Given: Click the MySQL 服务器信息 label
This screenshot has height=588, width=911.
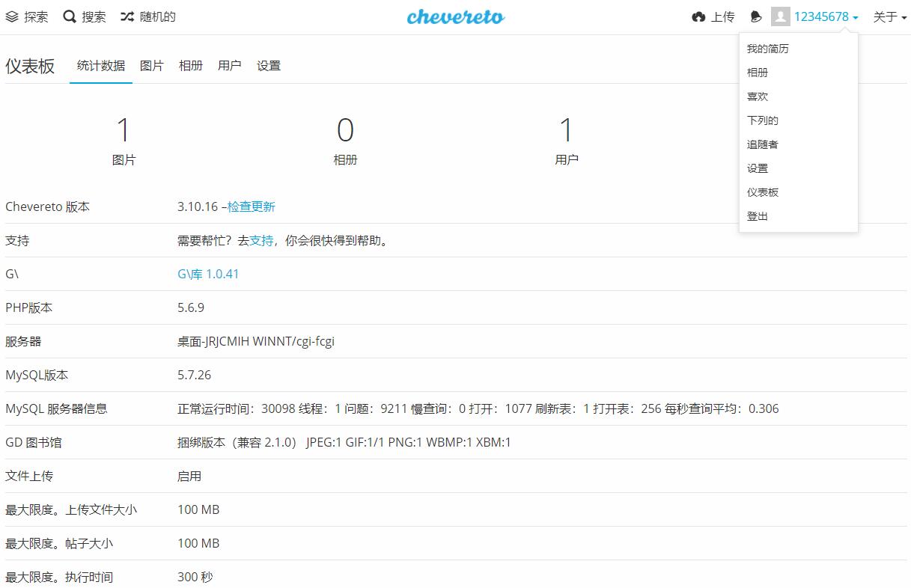Looking at the screenshot, I should tap(56, 408).
